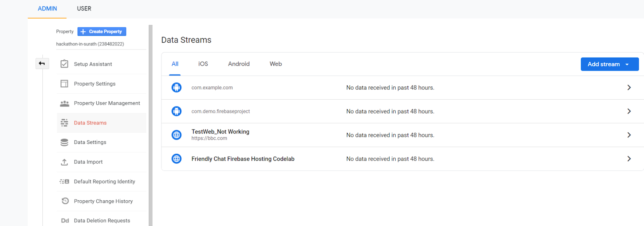Screen dimensions: 644x226
Task: Open details chevron for com.example.com stream
Action: coord(629,88)
